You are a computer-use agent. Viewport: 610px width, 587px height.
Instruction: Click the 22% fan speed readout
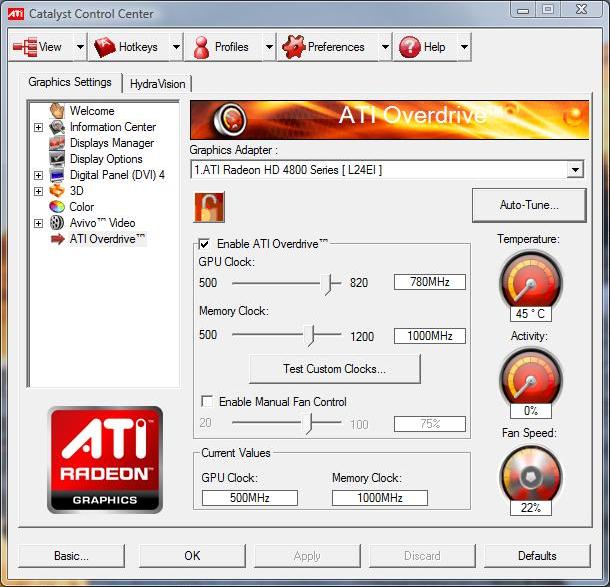click(531, 508)
